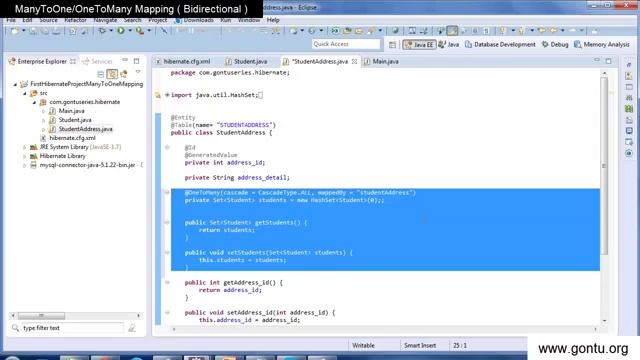This screenshot has height=360, width=640.
Task: Click the 'Smart Insert' status bar entry
Action: pos(420,345)
